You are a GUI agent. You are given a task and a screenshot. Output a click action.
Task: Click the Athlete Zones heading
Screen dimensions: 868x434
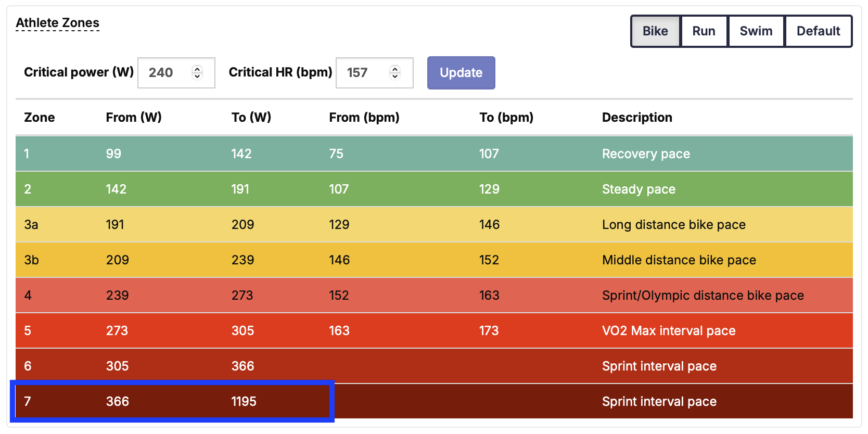pos(57,23)
